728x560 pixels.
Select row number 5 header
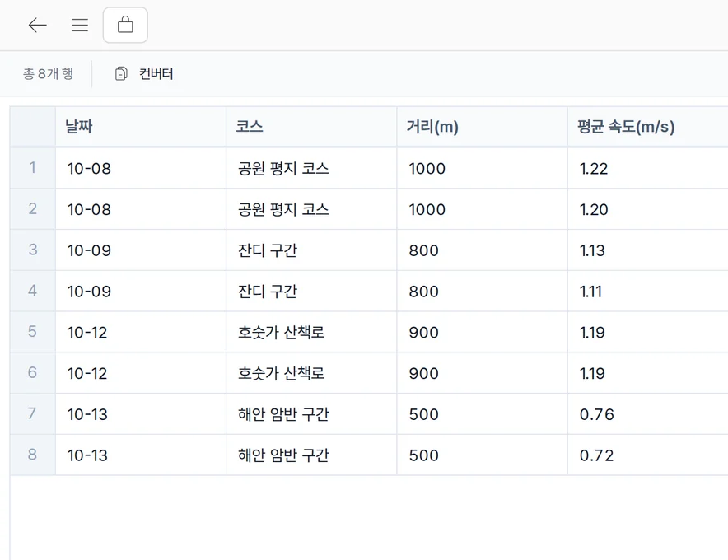(32, 332)
